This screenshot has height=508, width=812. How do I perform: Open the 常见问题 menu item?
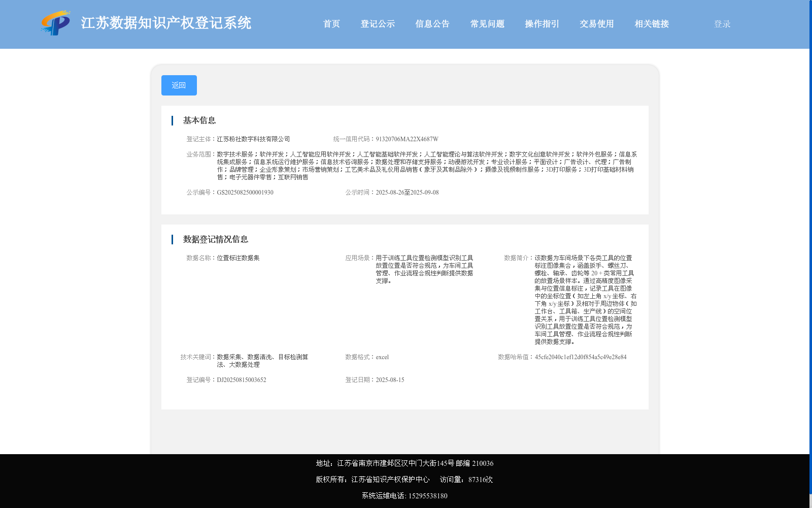487,24
